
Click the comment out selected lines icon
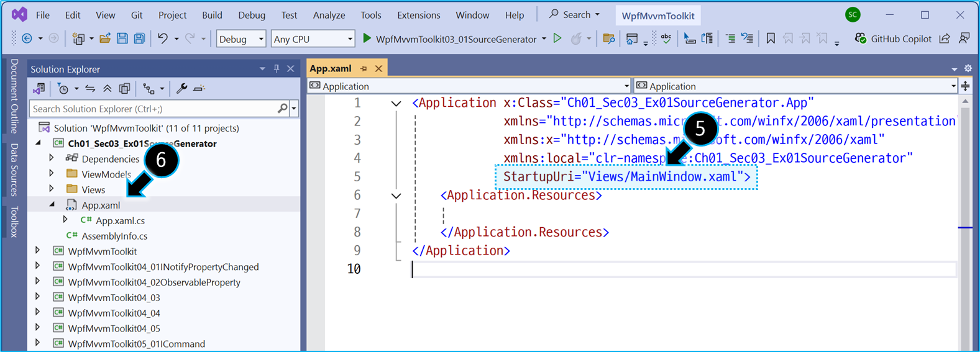[x=731, y=38]
